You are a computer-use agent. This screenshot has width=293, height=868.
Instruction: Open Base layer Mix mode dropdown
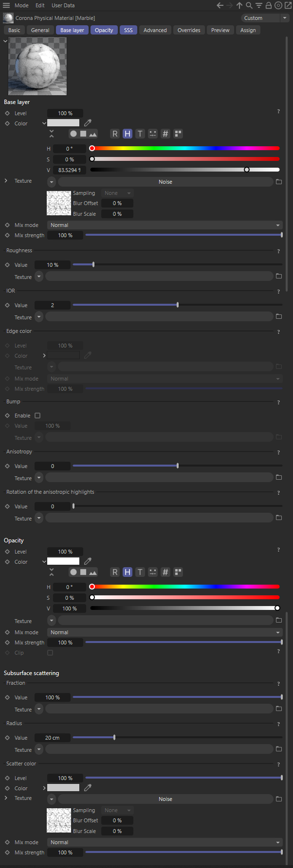pos(165,225)
